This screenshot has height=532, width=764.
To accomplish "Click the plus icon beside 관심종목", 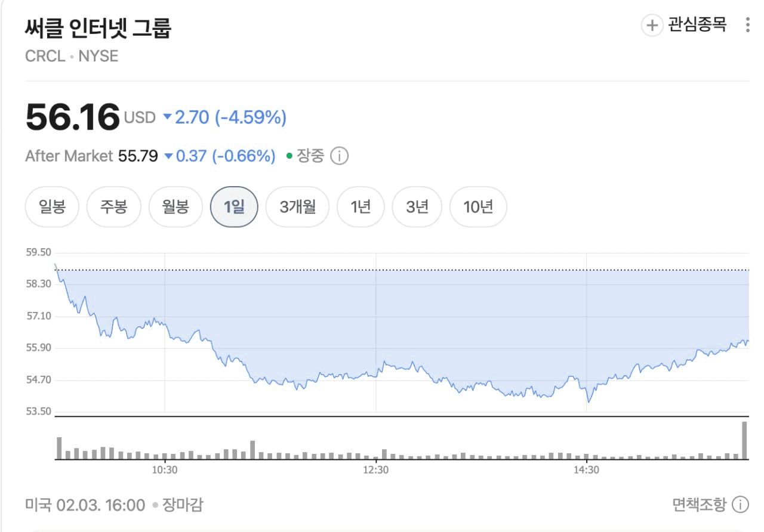I will 652,26.
